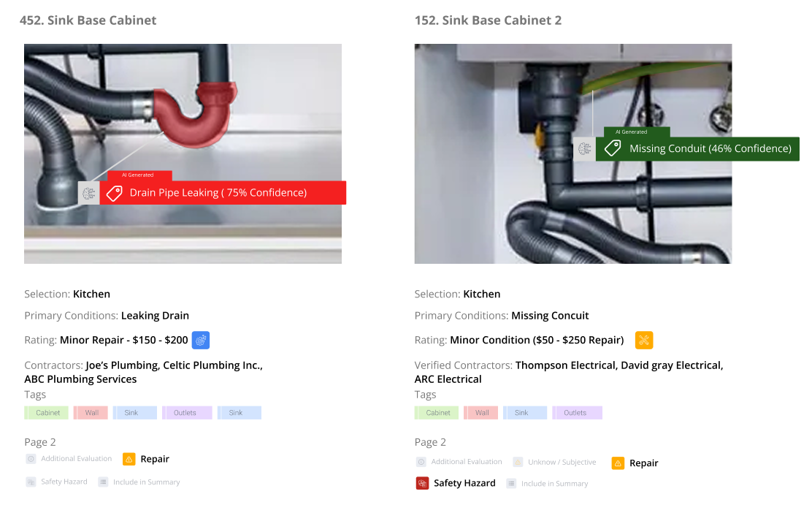Open the Drain Pipe Leaking (75% Confidence) annotation
Viewport: 812px width, 532px height.
tap(223, 193)
